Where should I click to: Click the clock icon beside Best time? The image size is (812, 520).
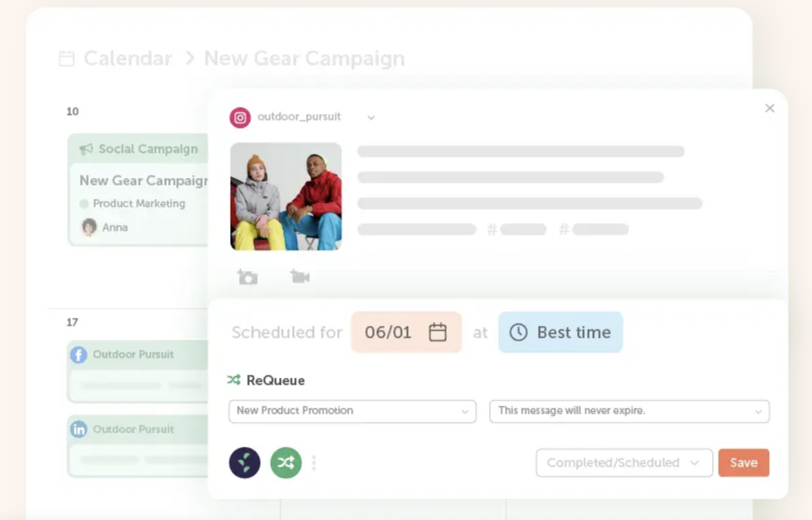click(x=519, y=333)
